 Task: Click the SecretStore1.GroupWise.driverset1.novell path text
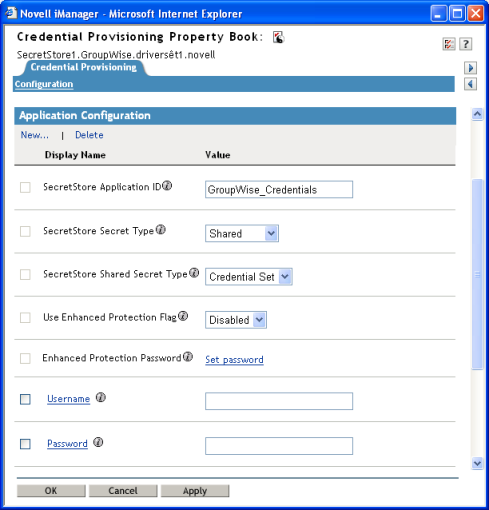click(116, 55)
